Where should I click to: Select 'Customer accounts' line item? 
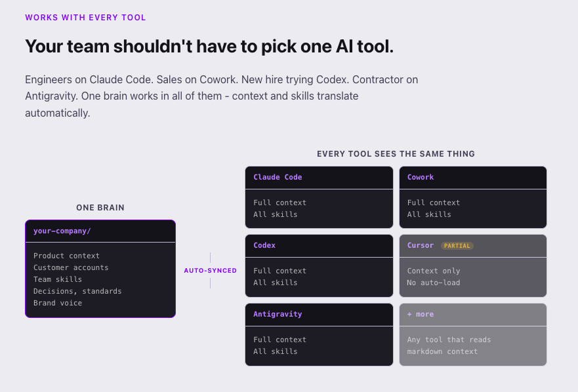[71, 267]
